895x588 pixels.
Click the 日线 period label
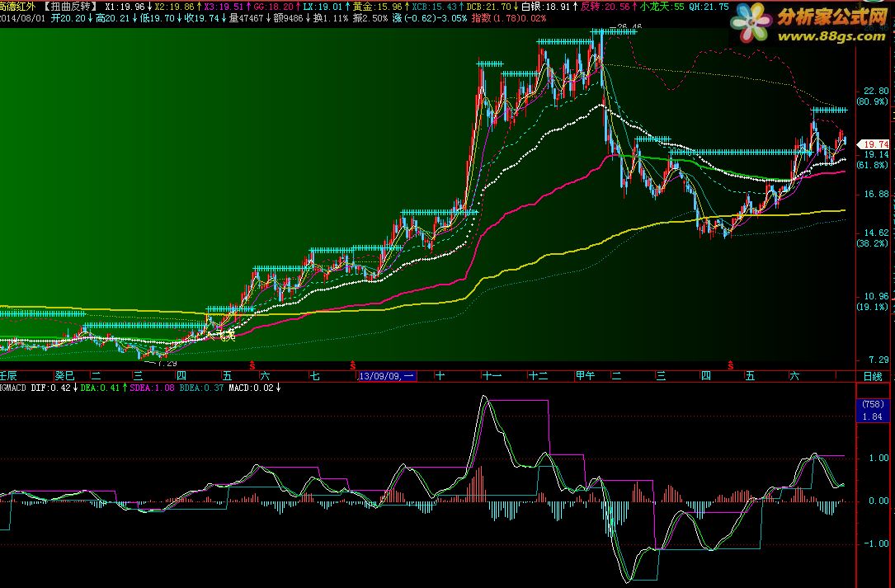(873, 376)
